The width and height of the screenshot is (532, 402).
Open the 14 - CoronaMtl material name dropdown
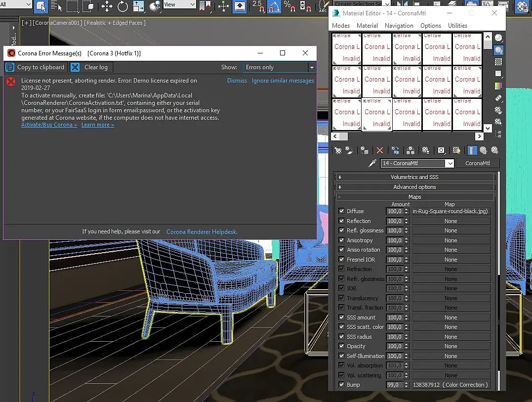coord(450,163)
